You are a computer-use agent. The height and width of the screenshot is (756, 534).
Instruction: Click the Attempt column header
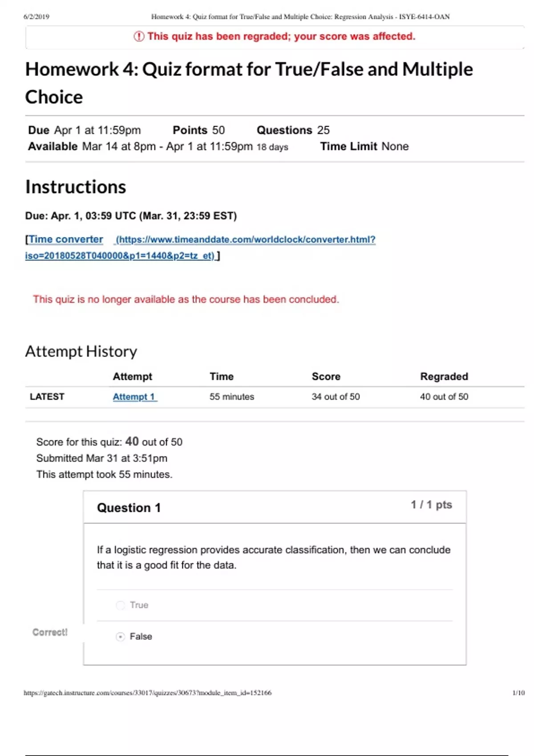132,377
